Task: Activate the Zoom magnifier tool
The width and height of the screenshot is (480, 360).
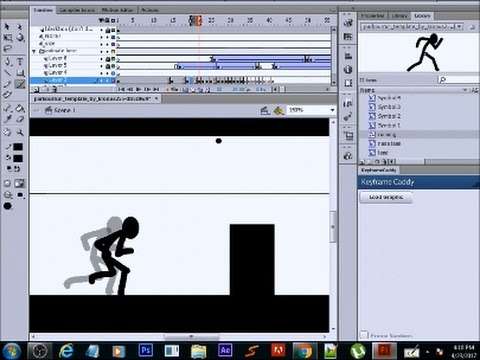Action: point(20,132)
